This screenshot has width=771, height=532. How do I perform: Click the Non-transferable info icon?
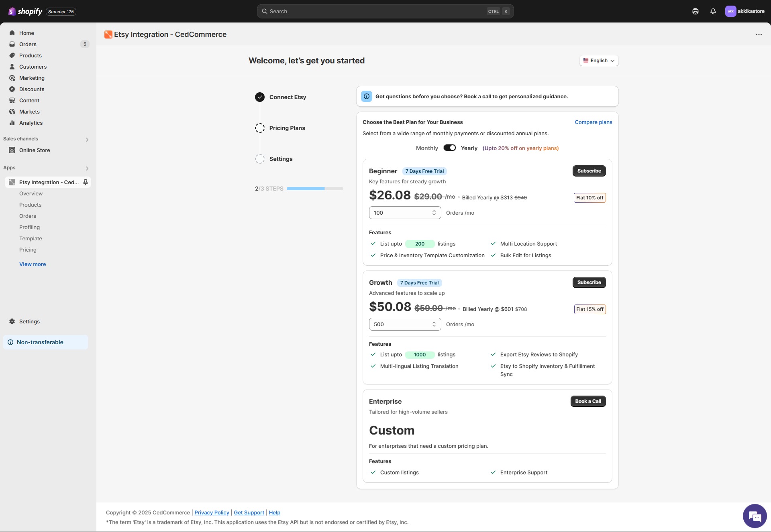click(x=10, y=342)
